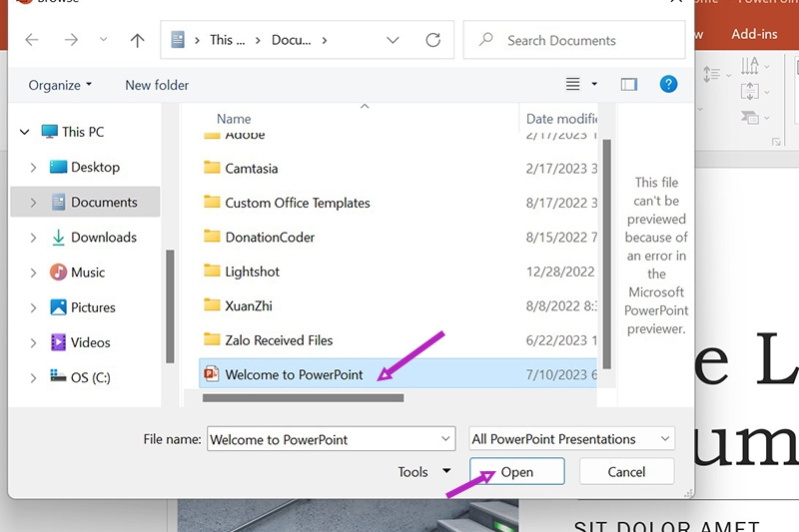Select the Zalo Received Files folder
The width and height of the screenshot is (799, 532).
tap(398, 340)
